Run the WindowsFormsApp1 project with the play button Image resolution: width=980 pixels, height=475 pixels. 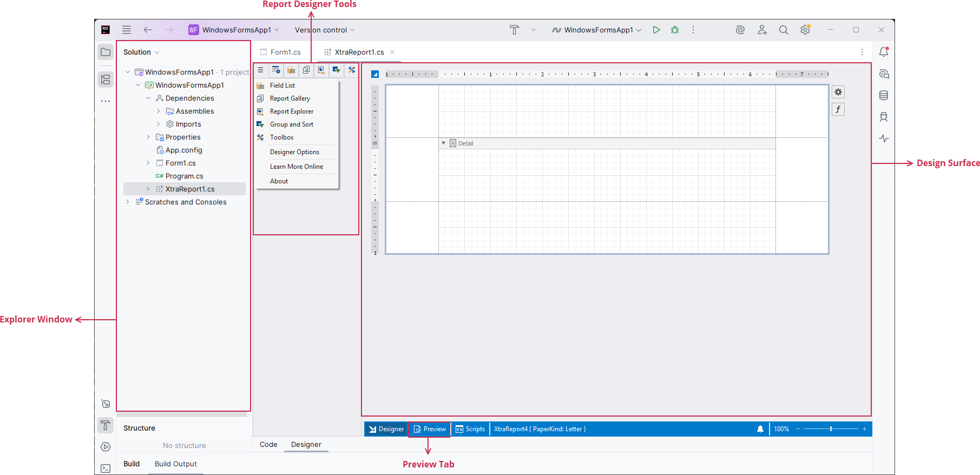[x=656, y=30]
